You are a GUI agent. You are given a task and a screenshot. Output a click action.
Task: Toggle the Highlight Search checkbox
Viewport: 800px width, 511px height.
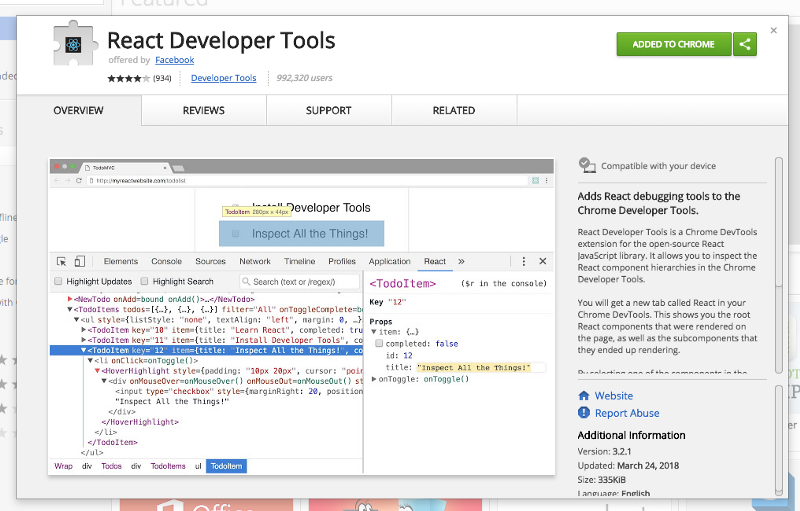pyautogui.click(x=144, y=281)
